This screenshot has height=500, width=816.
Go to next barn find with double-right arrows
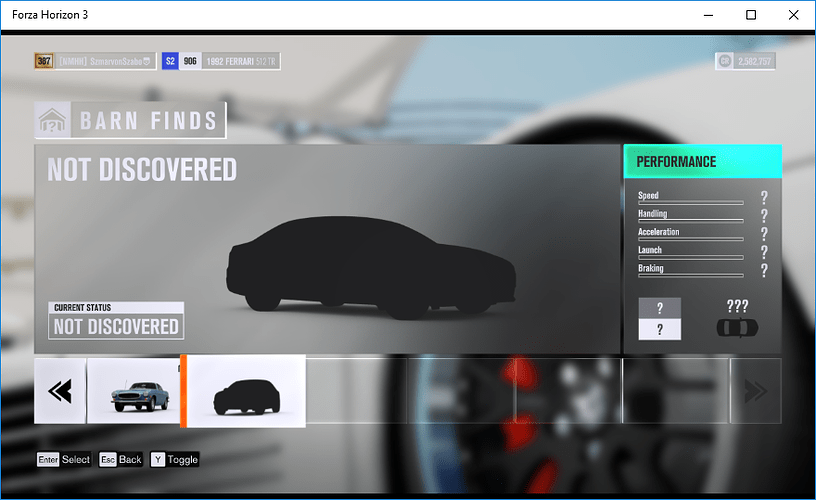756,391
